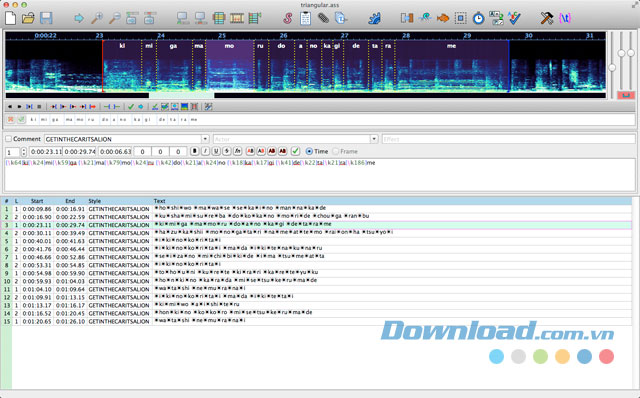Open subtitles with the folder icon
Screen dimensions: 640x398
(x=28, y=18)
